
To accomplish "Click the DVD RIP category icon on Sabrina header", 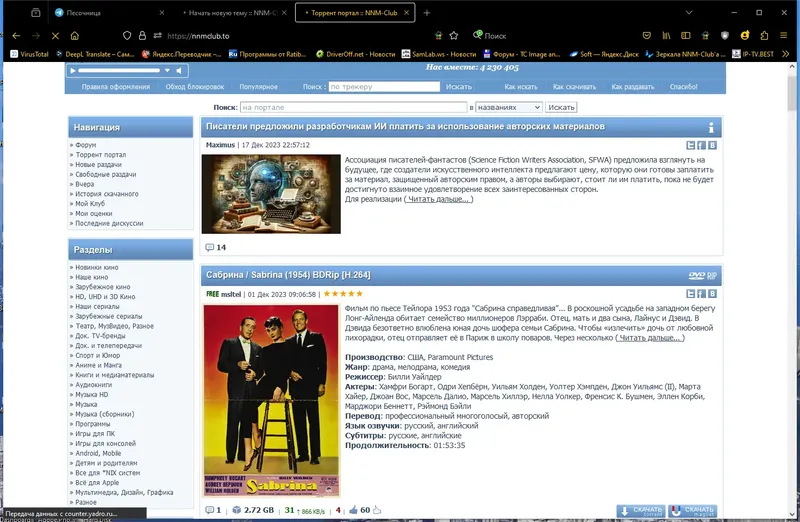I will pyautogui.click(x=703, y=276).
